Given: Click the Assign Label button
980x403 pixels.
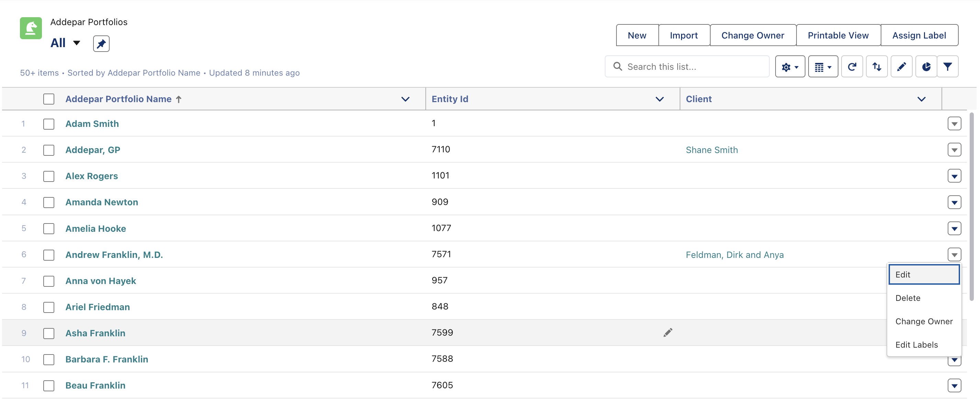Looking at the screenshot, I should pos(919,35).
